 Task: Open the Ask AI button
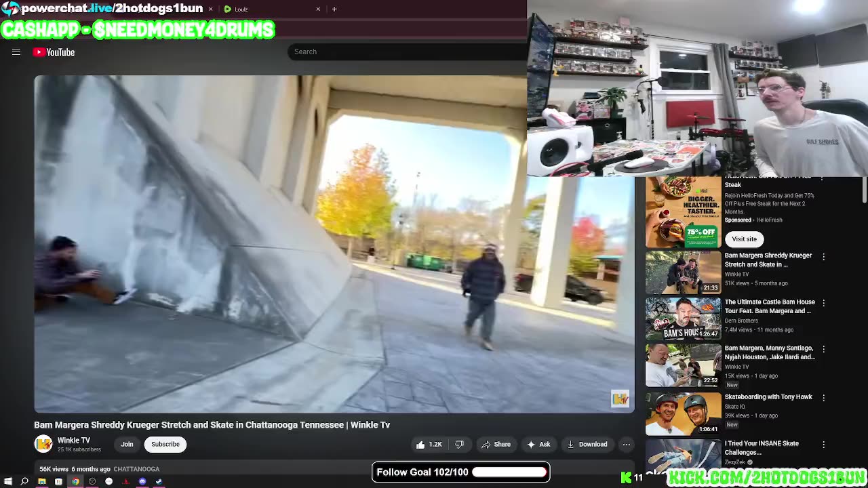coord(538,445)
